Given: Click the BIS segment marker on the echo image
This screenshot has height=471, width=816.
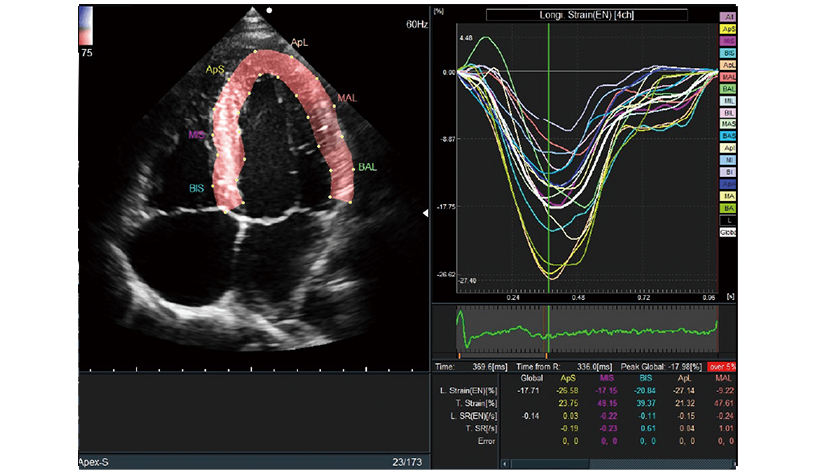Looking at the screenshot, I should [x=199, y=187].
